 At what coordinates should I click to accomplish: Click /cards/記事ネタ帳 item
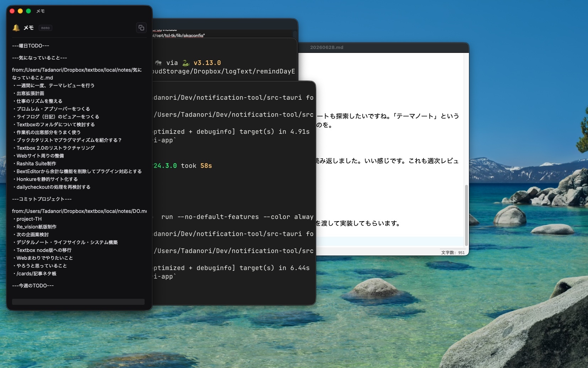(x=34, y=274)
